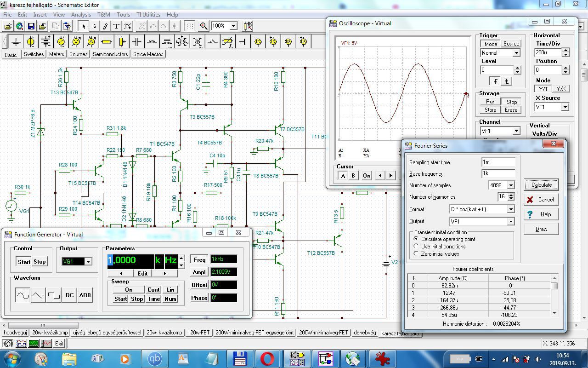The image size is (588, 368).
Task: Select 'Use initial conditions' radio button
Action: pos(417,247)
